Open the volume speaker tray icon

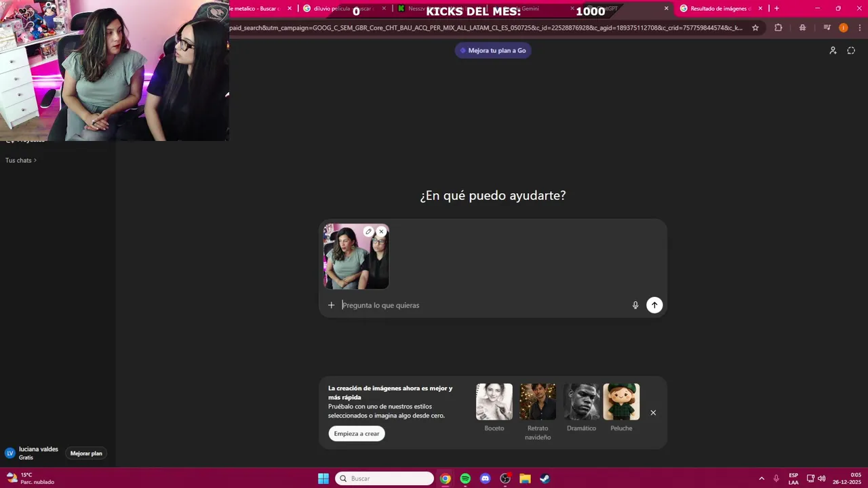[x=822, y=479]
